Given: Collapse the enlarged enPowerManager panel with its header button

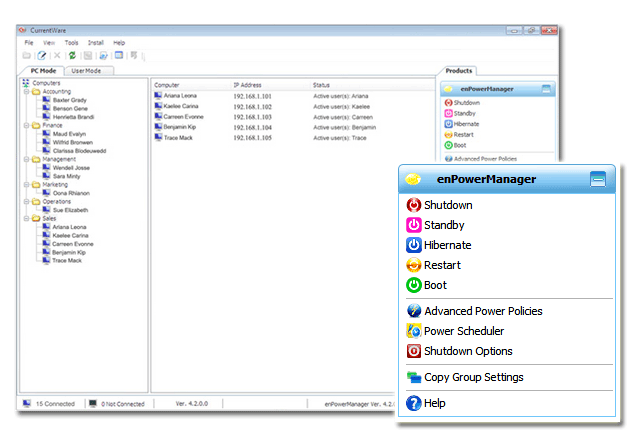Looking at the screenshot, I should [x=598, y=179].
